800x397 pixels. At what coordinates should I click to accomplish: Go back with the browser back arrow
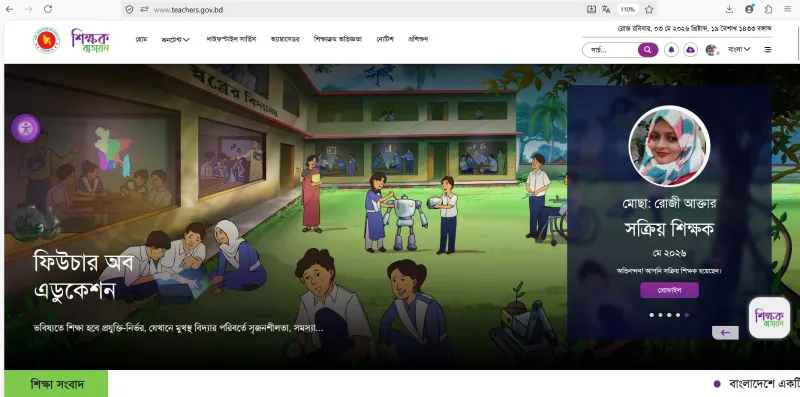click(x=10, y=9)
